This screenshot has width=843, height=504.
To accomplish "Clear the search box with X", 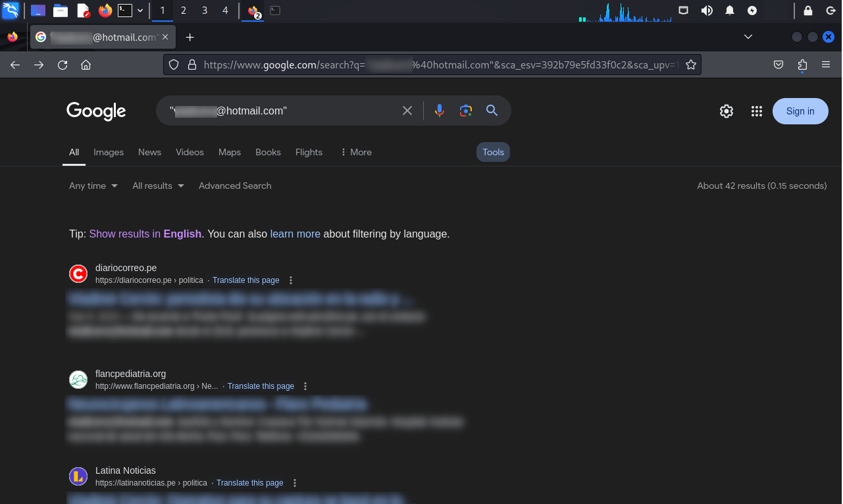I will coord(407,111).
